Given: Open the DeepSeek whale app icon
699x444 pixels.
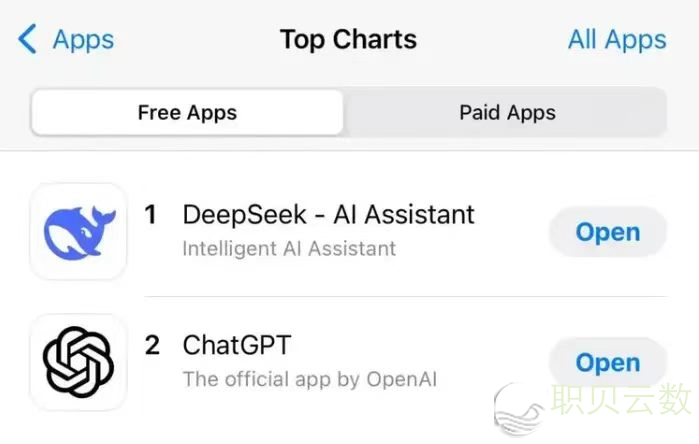Looking at the screenshot, I should (x=78, y=231).
